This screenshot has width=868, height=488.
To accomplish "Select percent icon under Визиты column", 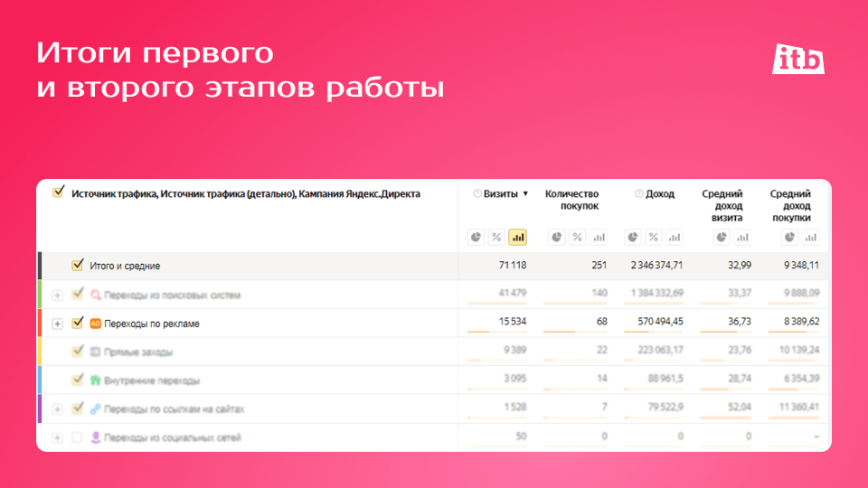I will (496, 238).
